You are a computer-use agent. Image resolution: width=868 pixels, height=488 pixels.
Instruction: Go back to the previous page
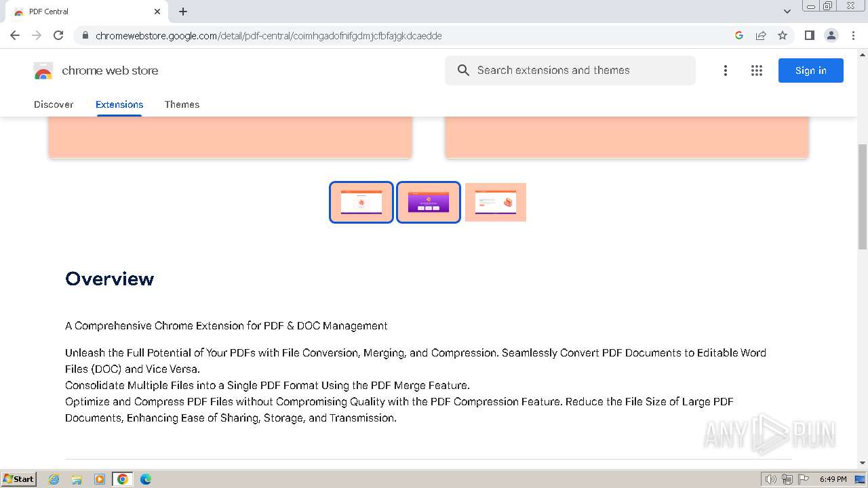(15, 35)
